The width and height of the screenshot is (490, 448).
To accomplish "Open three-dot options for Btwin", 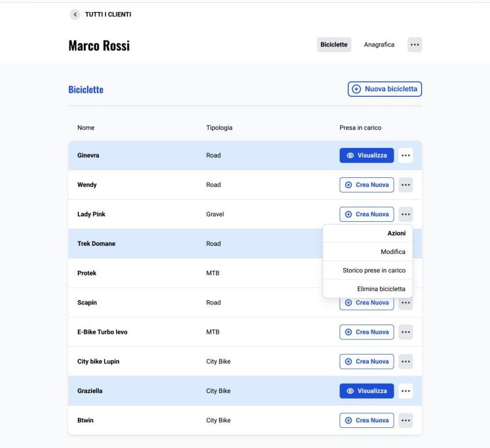I will tap(405, 420).
